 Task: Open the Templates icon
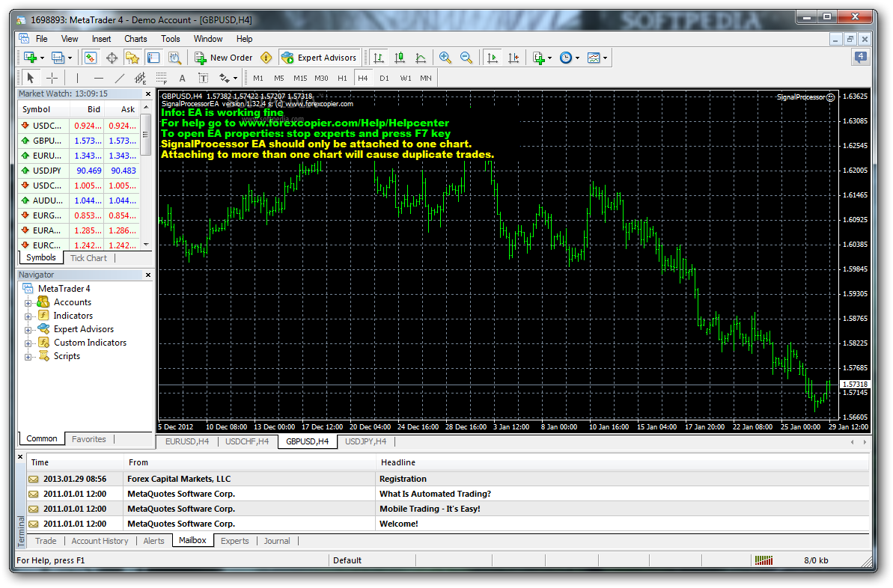[x=594, y=58]
